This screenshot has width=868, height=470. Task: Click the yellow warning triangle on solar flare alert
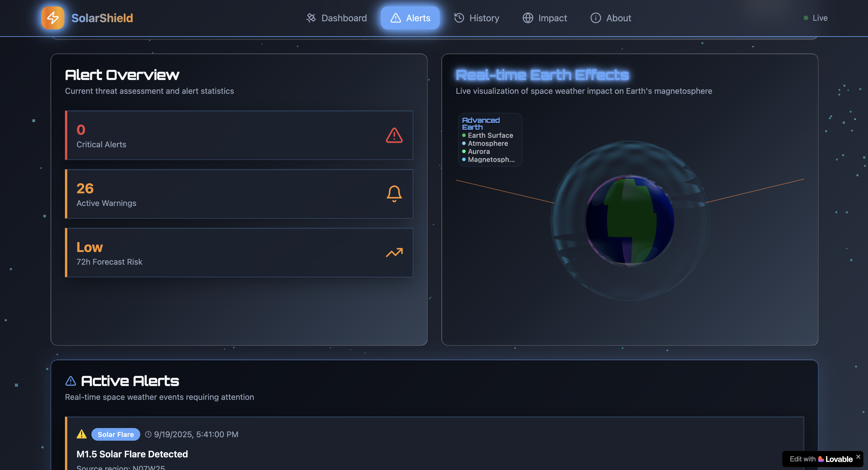(82, 434)
